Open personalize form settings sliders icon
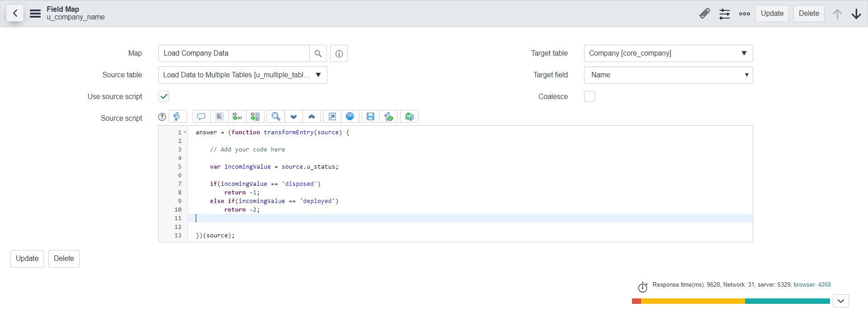 click(724, 14)
